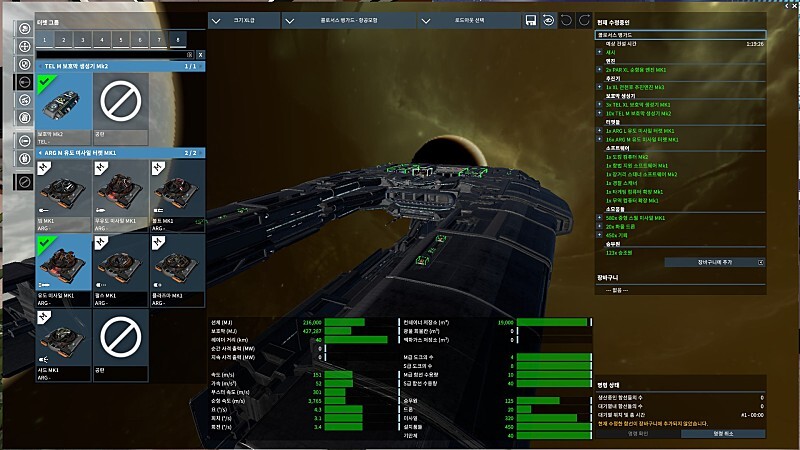Open the crew category in the sidebar

pyautogui.click(x=24, y=141)
